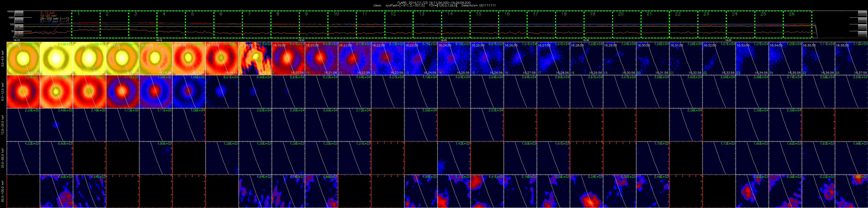Open the 50-100 keV image labeled 5.82E+03

tap(752, 191)
